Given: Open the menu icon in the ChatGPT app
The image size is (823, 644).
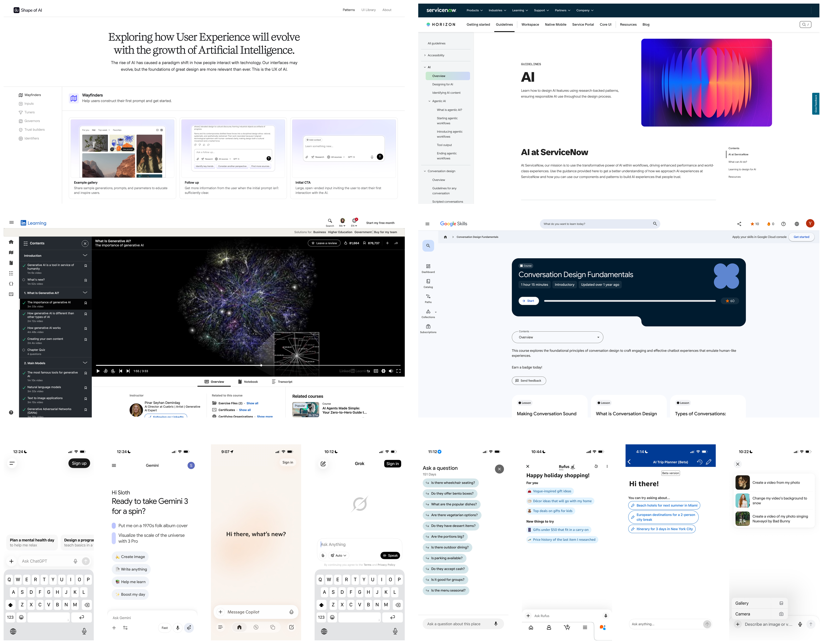Looking at the screenshot, I should coord(12,463).
